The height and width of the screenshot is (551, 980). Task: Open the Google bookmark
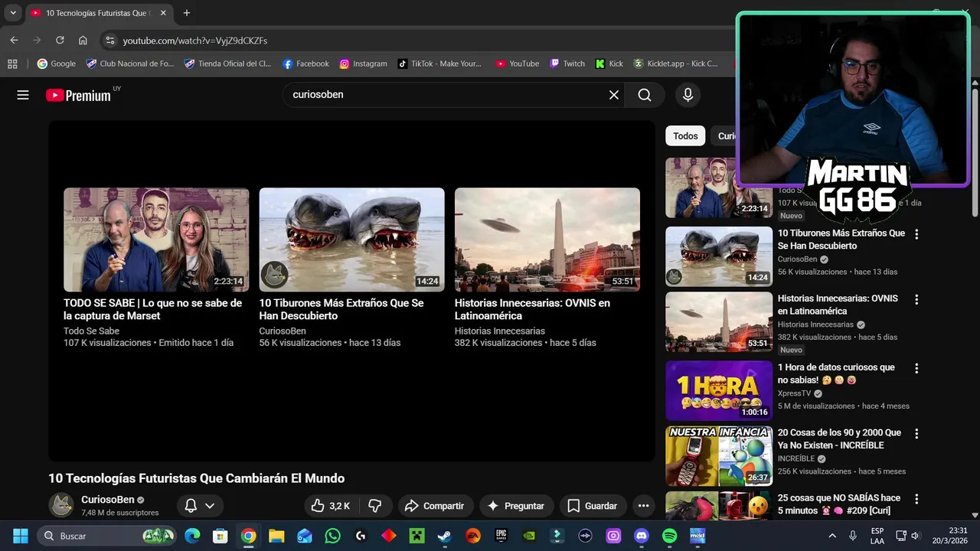57,64
